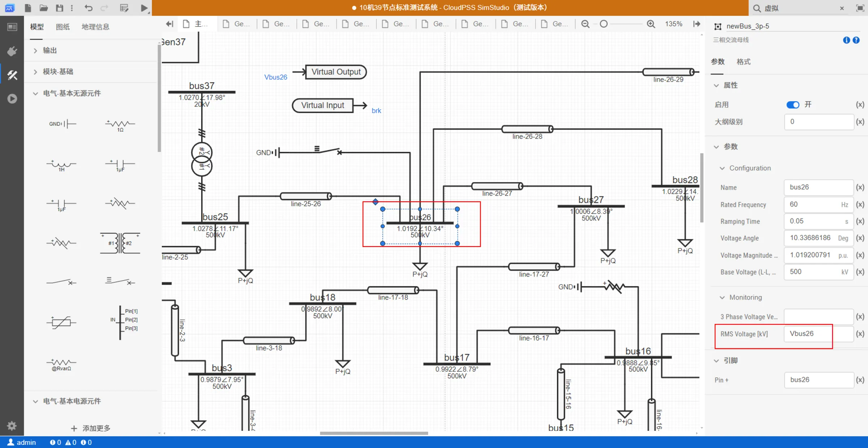Open the 主... main diagram tab
This screenshot has height=448, width=868.
[196, 24]
